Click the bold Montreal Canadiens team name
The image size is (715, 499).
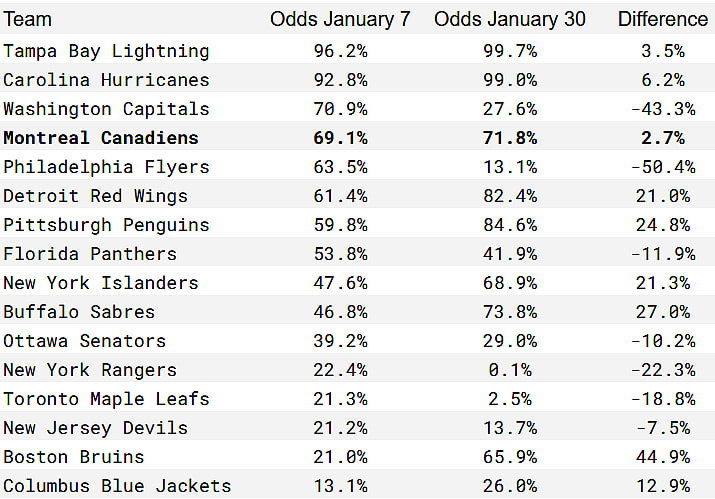point(101,138)
